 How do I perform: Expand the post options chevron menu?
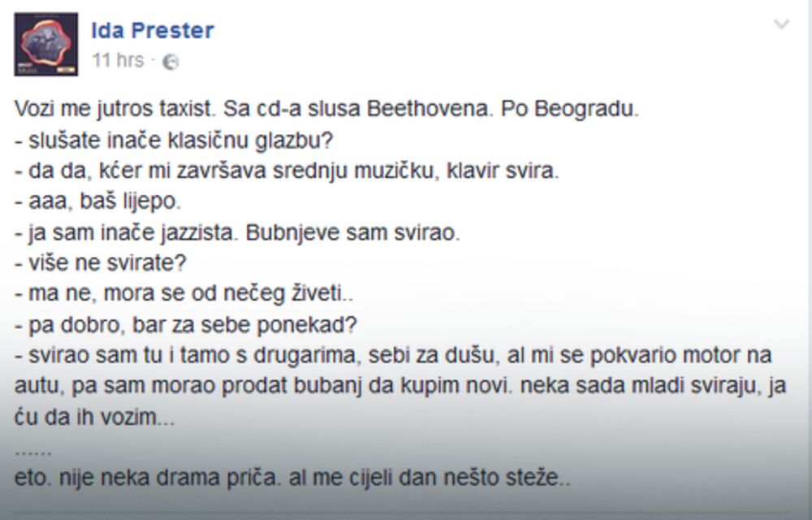[x=781, y=24]
